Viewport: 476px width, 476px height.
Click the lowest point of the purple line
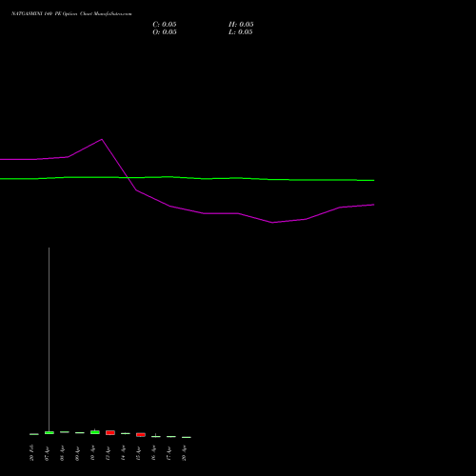pos(272,223)
